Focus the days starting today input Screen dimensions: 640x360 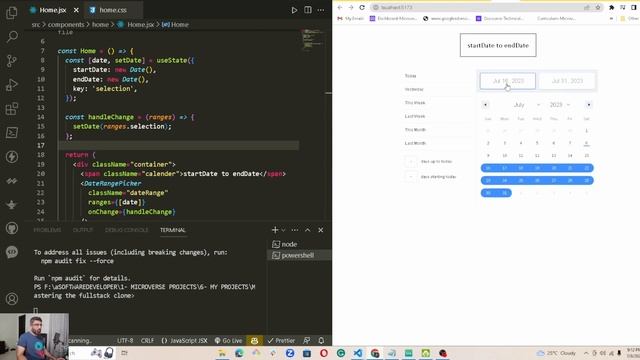tap(411, 177)
